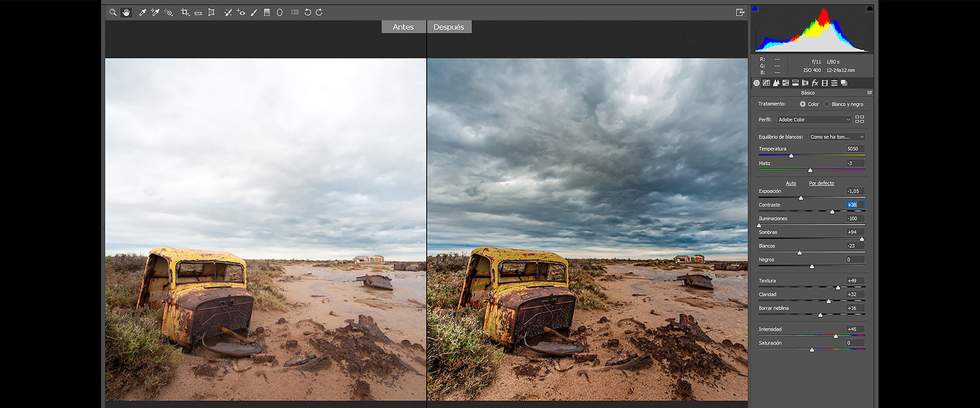Switch to the Lens Corrections panel tab
This screenshot has width=980, height=408.
(805, 83)
